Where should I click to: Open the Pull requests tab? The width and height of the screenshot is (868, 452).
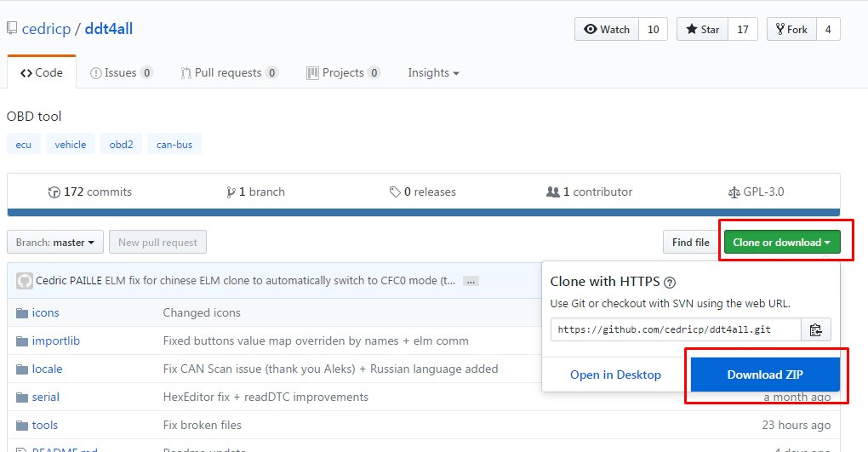click(229, 73)
